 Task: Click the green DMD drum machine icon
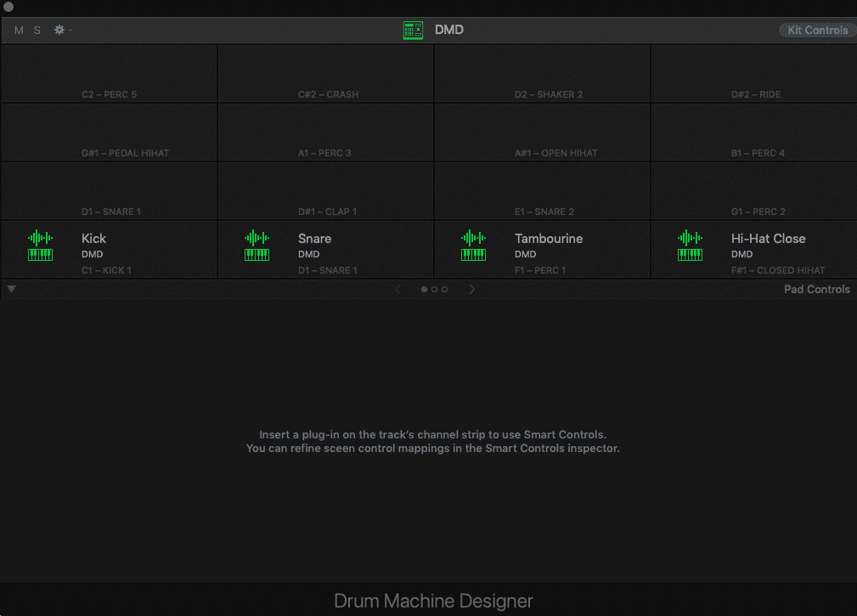point(413,31)
